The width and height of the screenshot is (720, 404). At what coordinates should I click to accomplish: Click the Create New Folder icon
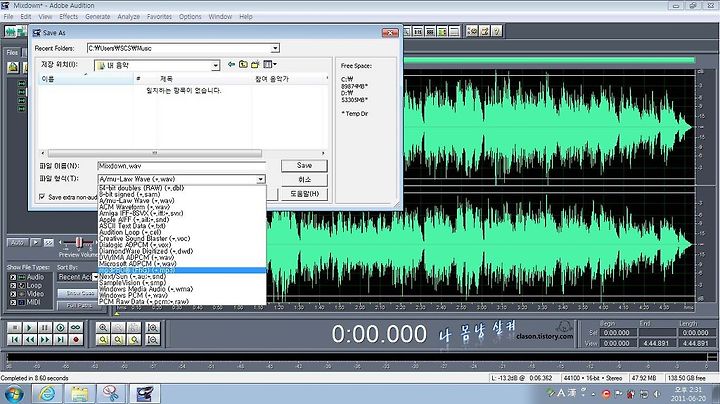point(255,64)
